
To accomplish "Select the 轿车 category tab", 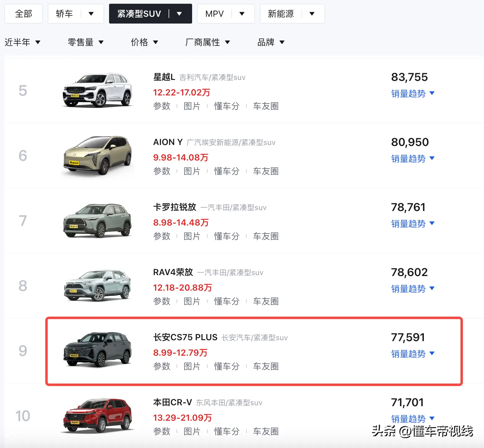I will (x=64, y=14).
